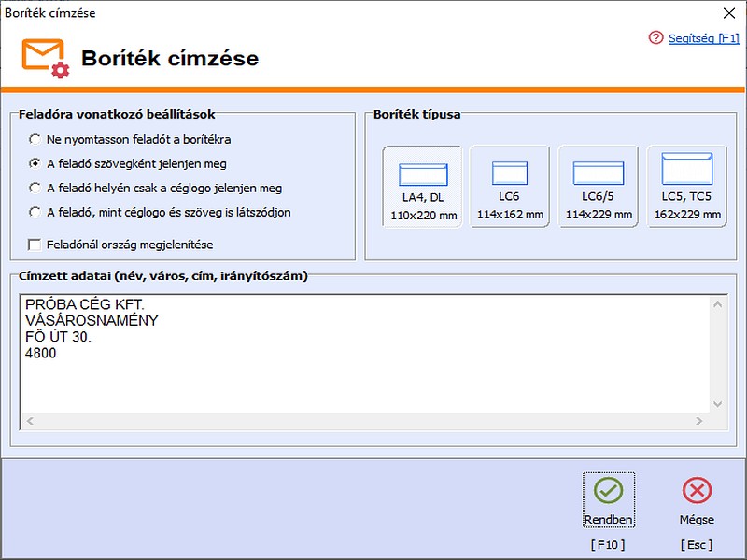Select the LC5, TC5 envelope size
The height and width of the screenshot is (560, 747).
click(x=686, y=188)
